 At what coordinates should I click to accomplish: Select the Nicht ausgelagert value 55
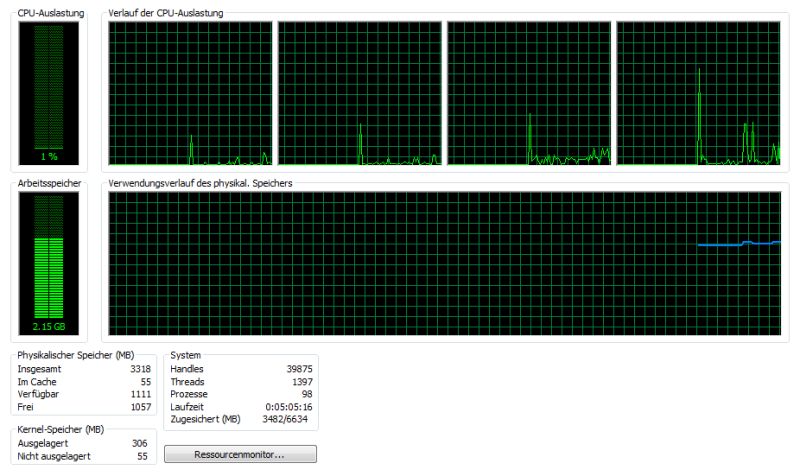click(x=142, y=456)
